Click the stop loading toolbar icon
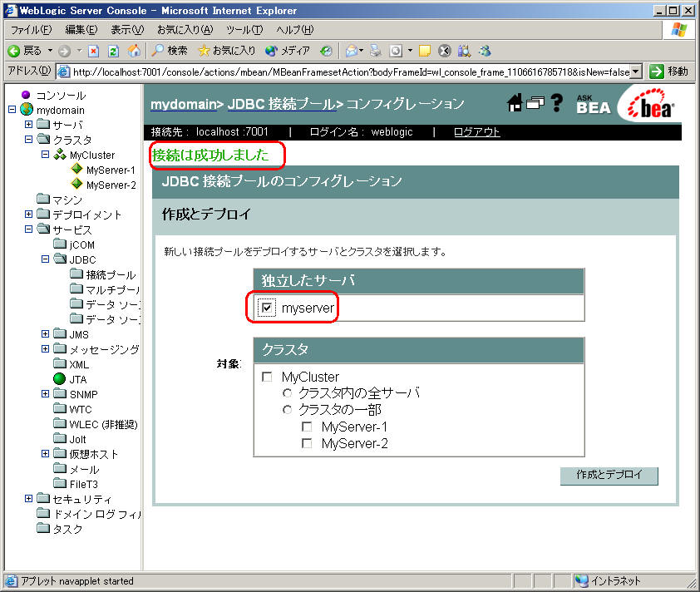Screen dimensions: 700x592 (94, 51)
